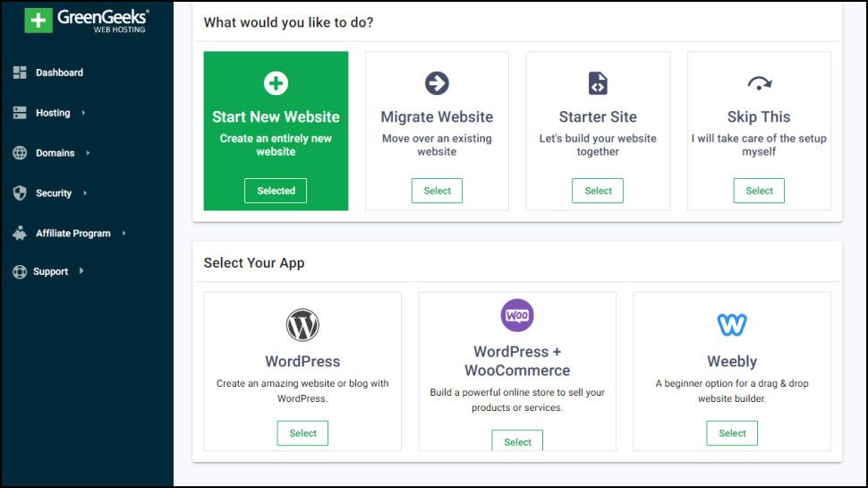
Task: Click the Skip This curved arrow icon
Action: [x=759, y=84]
